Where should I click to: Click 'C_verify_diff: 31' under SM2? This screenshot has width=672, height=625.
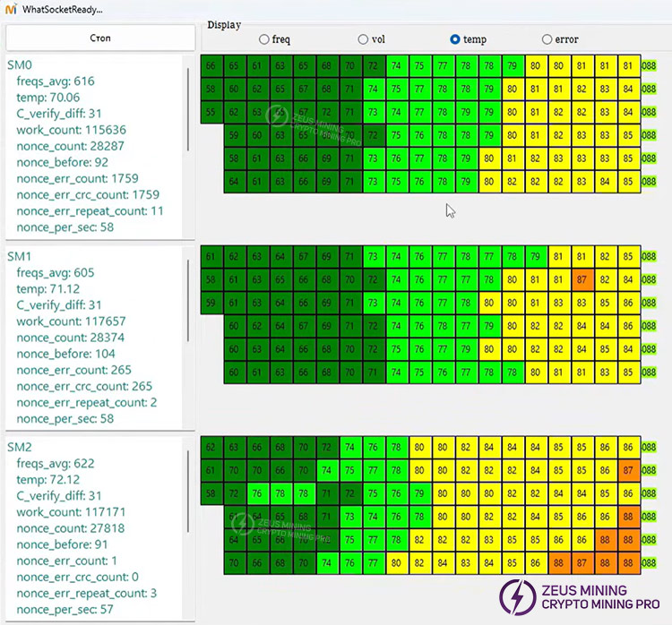[59, 496]
